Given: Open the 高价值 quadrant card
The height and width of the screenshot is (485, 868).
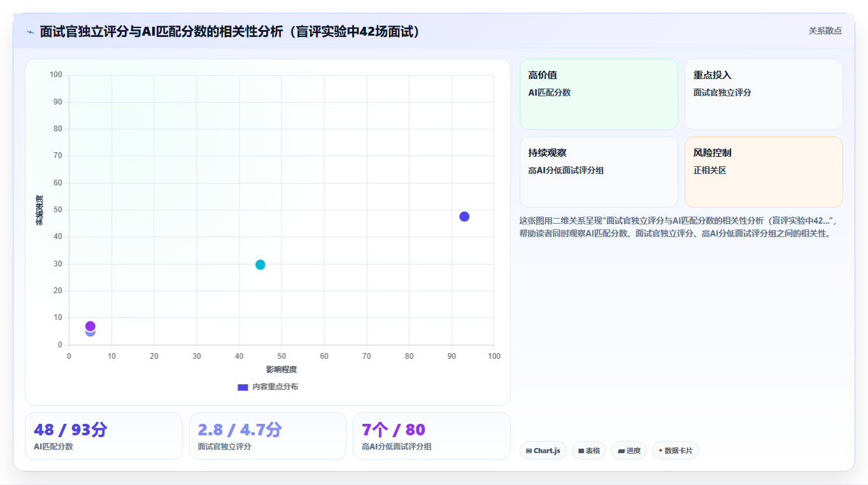Looking at the screenshot, I should (599, 94).
